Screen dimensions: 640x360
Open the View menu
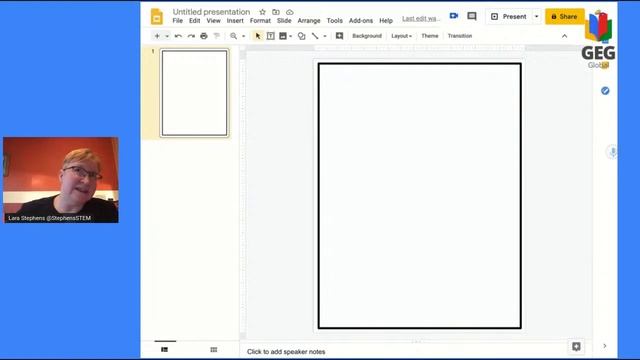(213, 20)
